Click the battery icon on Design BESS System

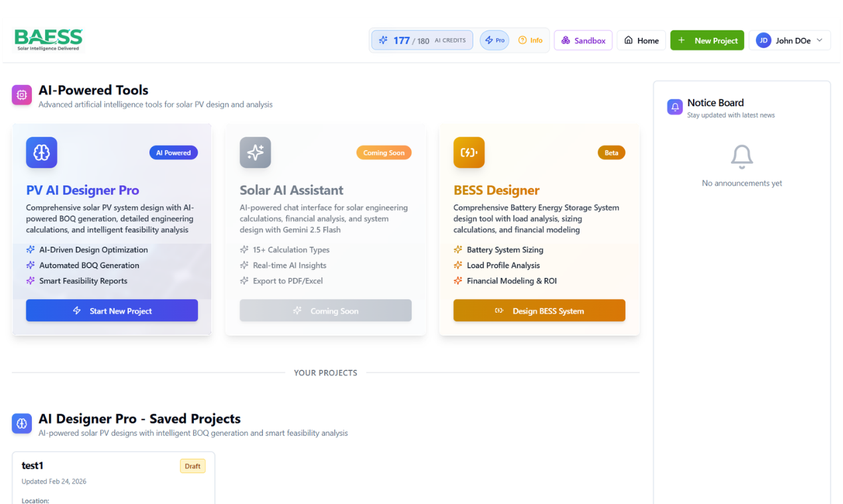[499, 310]
